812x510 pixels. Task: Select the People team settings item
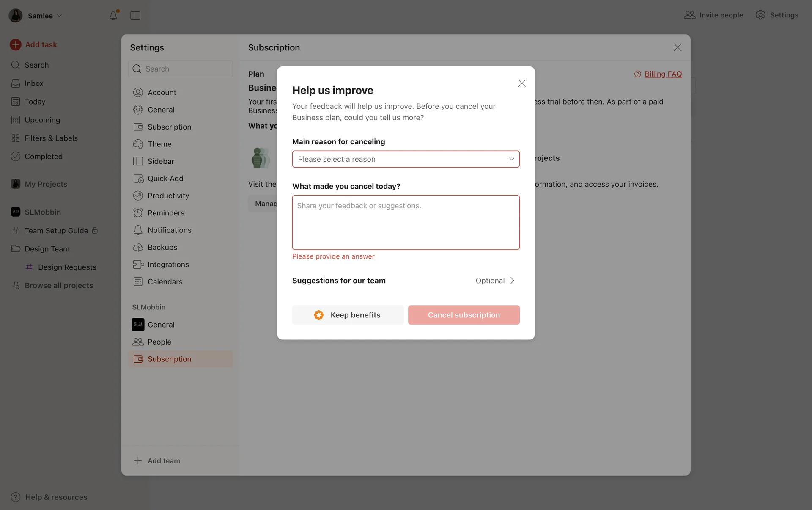pos(159,342)
